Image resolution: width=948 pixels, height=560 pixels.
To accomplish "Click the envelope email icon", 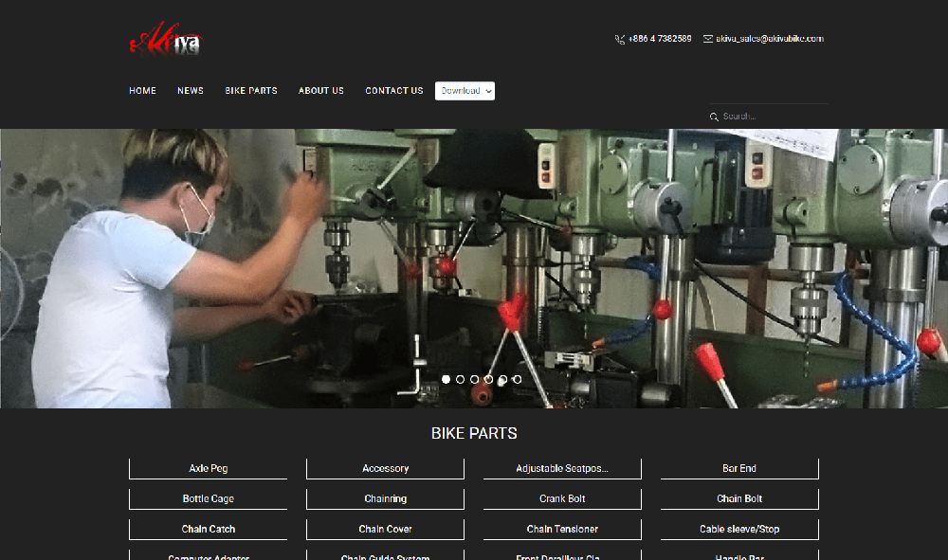I will click(708, 40).
